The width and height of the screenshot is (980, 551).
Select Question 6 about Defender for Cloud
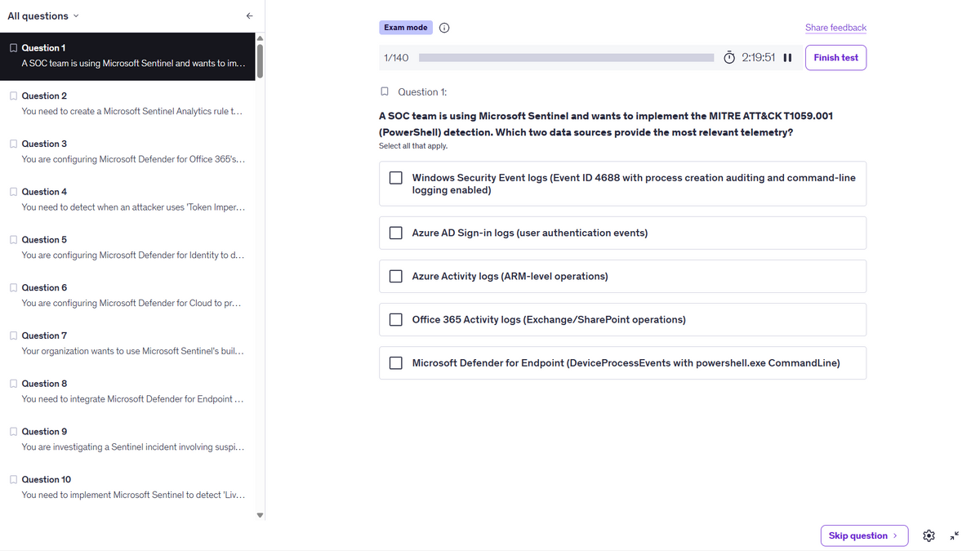click(127, 295)
